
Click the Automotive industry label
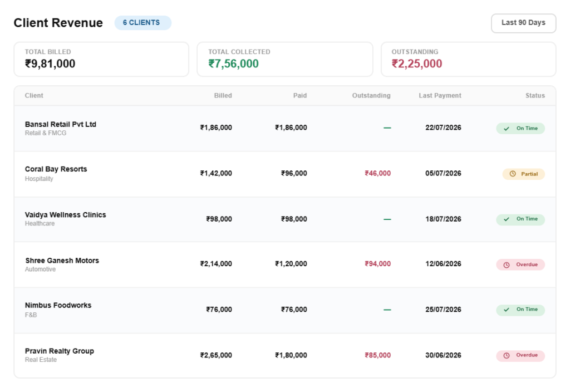tap(40, 269)
